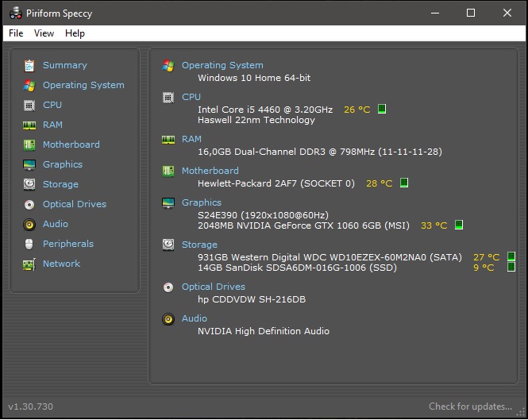Click the CPU heading link in main panel
Viewport: 528px width, 420px height.
point(191,97)
